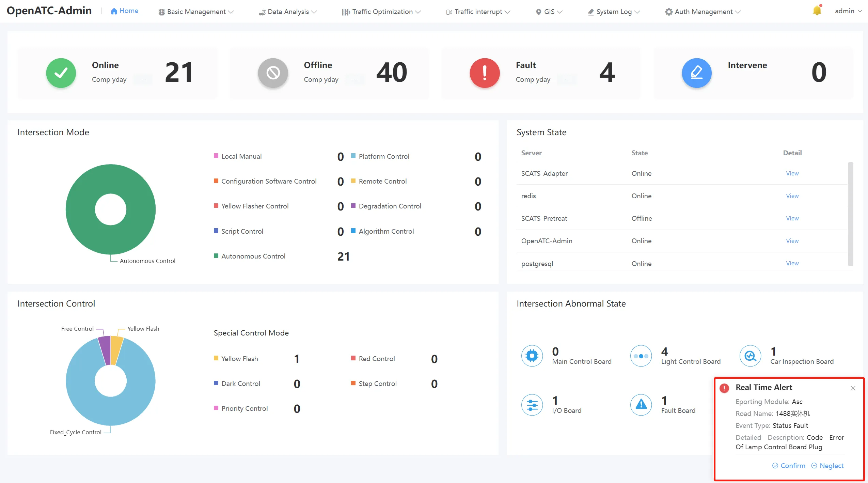Screen dimensions: 868x483
Task: Open the Car Inspection Board icon
Action: (750, 356)
